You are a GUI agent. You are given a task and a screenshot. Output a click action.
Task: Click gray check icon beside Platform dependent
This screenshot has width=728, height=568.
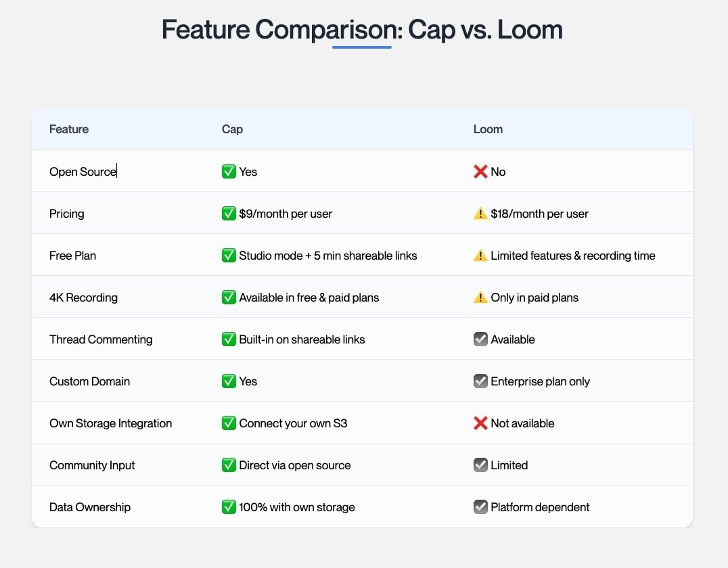(x=480, y=506)
